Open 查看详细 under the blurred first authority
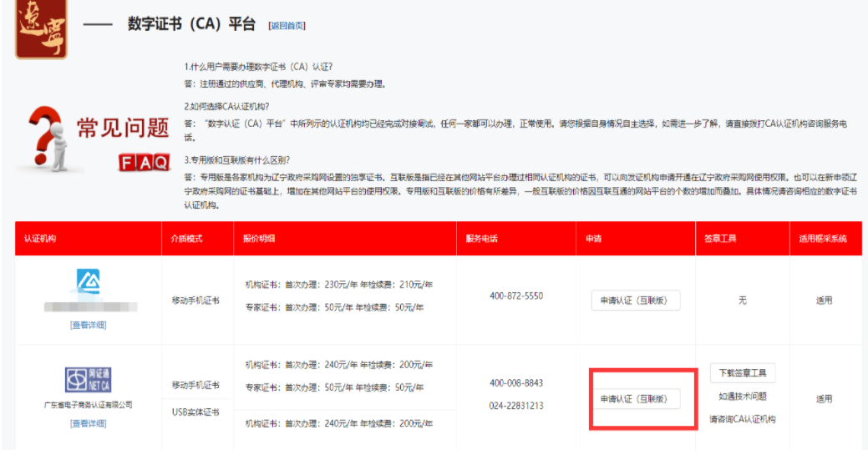Viewport: 868px width, 455px height. tap(89, 325)
